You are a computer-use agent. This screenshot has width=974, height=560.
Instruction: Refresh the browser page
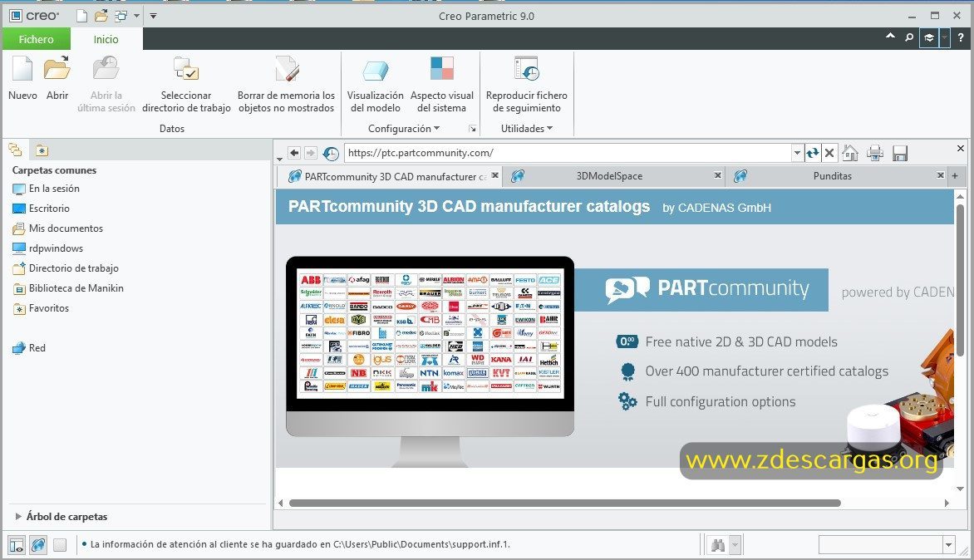coord(813,153)
